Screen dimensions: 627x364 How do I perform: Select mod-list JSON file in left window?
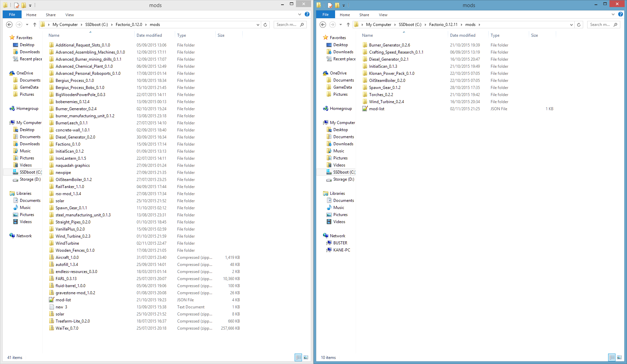pos(63,300)
